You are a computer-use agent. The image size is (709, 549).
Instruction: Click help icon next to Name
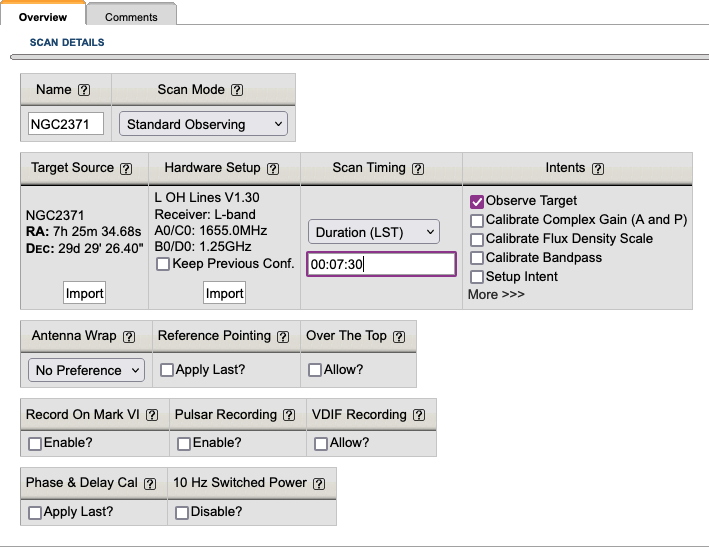pyautogui.click(x=84, y=90)
